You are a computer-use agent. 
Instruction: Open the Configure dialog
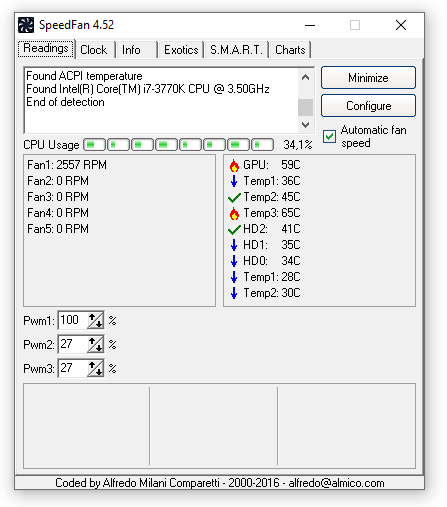368,106
